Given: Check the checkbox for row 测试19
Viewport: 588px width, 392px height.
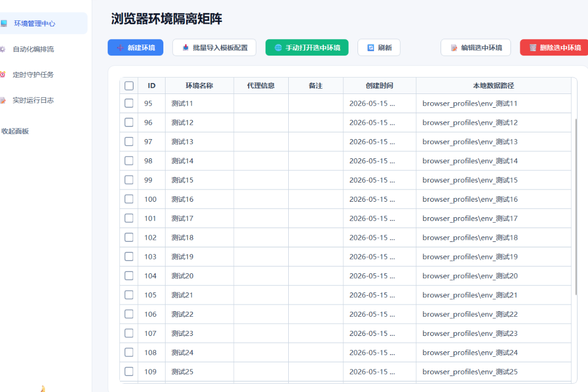Looking at the screenshot, I should [x=129, y=256].
